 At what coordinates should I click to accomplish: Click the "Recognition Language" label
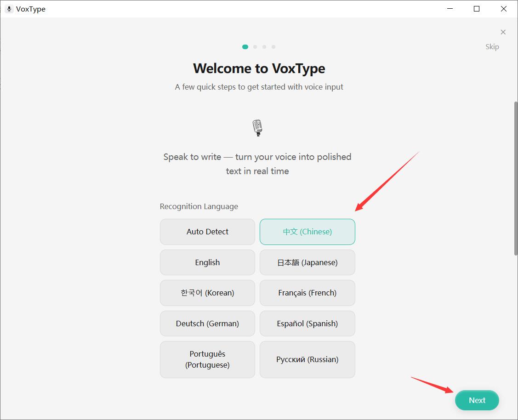pos(199,206)
